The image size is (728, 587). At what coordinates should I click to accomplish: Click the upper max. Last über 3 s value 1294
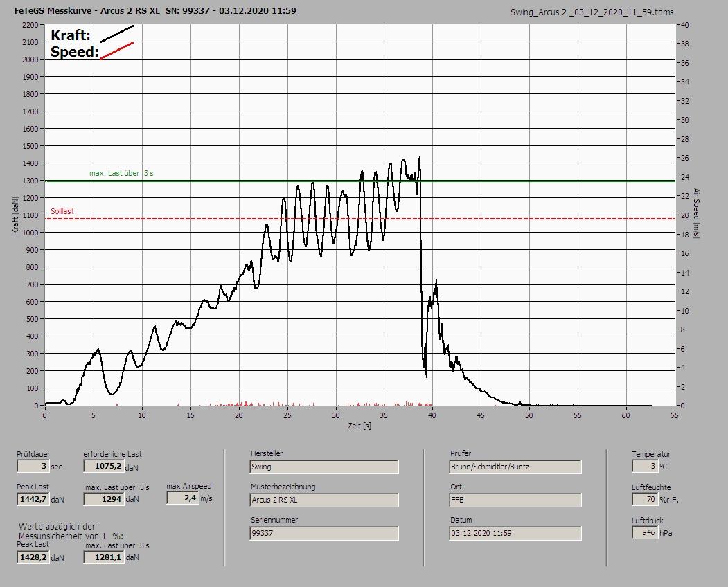click(x=103, y=499)
